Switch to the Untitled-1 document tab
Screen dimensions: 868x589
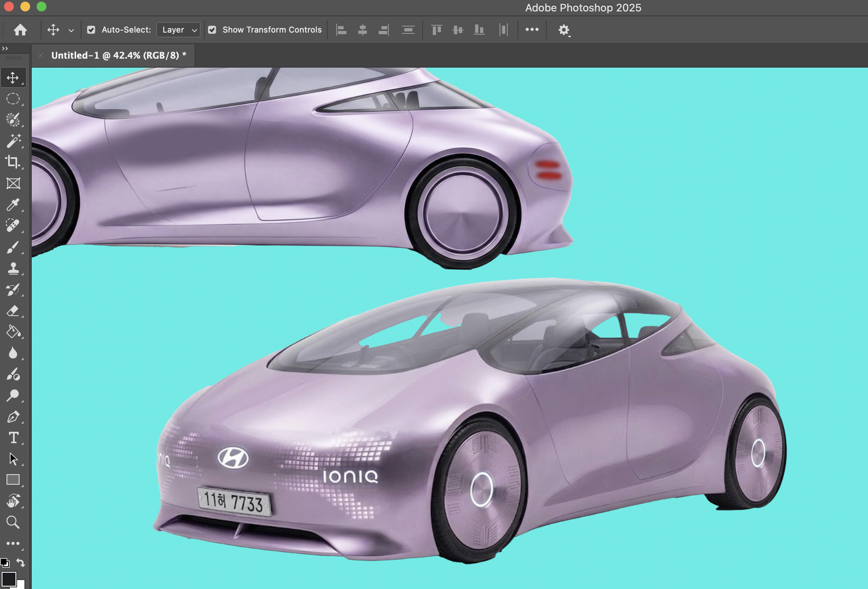point(118,55)
